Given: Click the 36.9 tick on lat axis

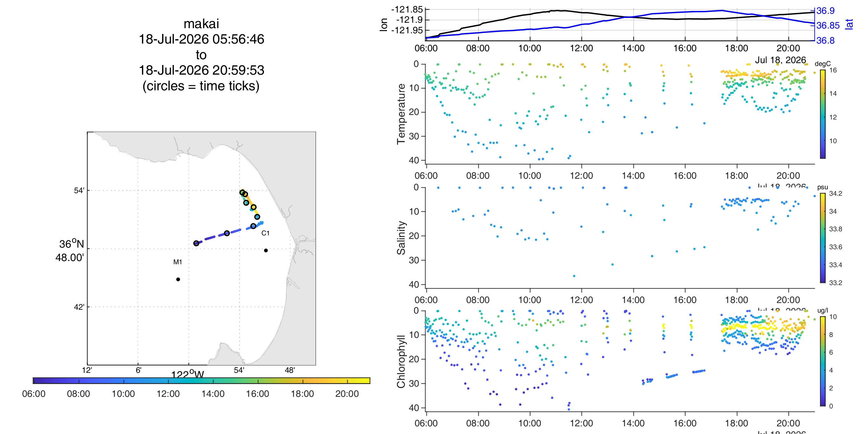Looking at the screenshot, I should coord(825,11).
